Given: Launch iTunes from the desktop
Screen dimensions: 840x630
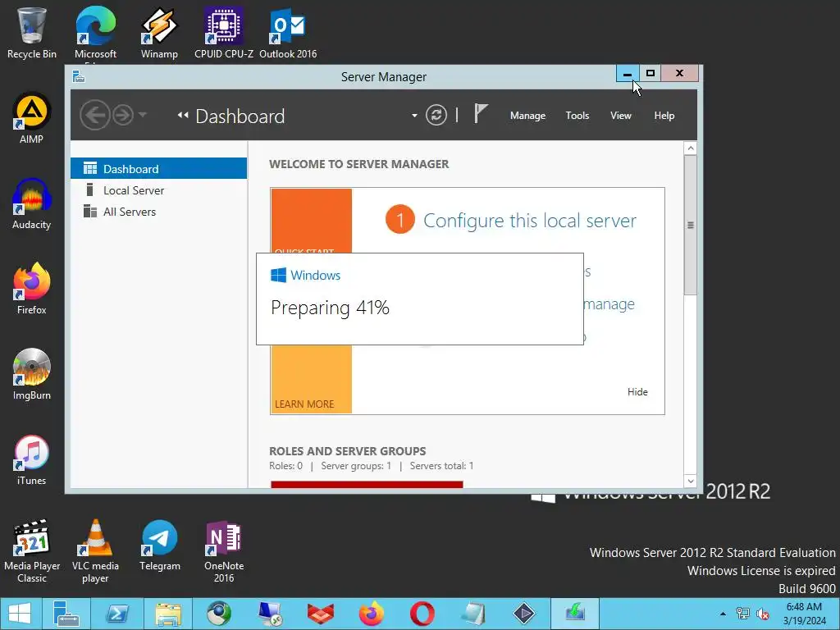Looking at the screenshot, I should coord(32,460).
